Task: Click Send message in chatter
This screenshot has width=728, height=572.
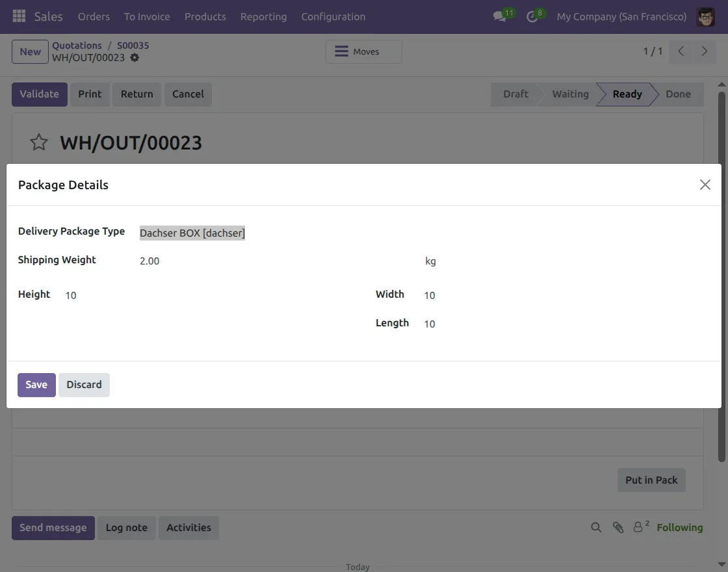Action: pyautogui.click(x=53, y=528)
